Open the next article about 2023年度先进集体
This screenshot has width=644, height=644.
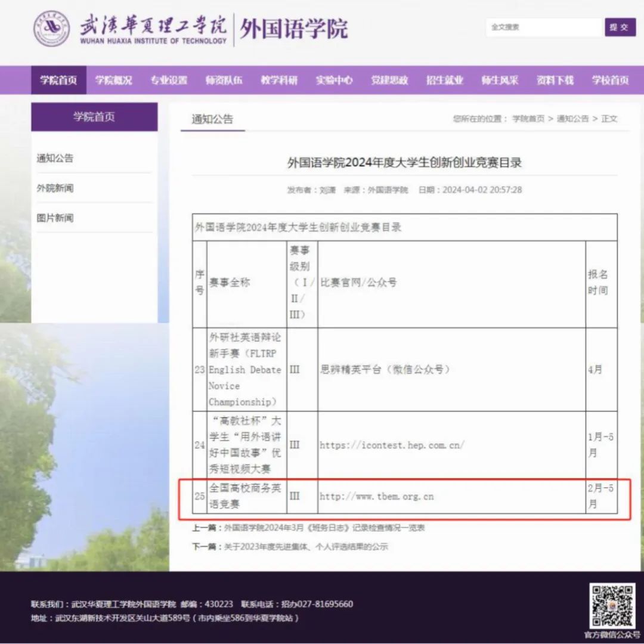(305, 547)
